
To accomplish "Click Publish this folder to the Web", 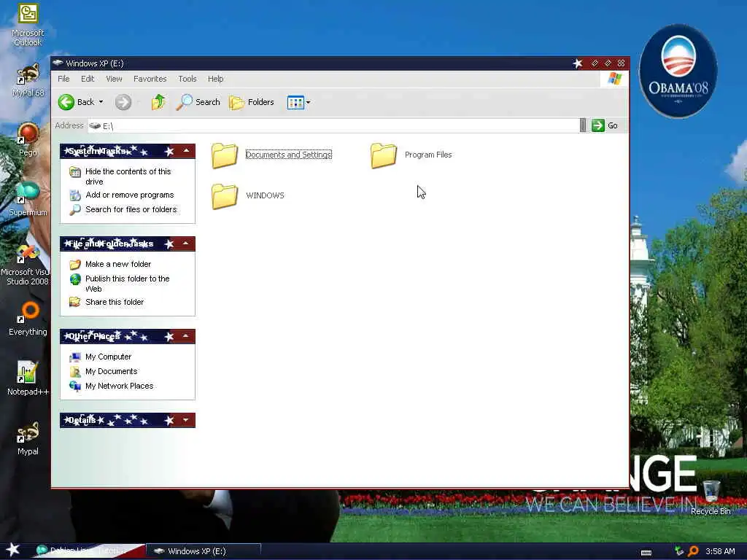I will pyautogui.click(x=127, y=284).
